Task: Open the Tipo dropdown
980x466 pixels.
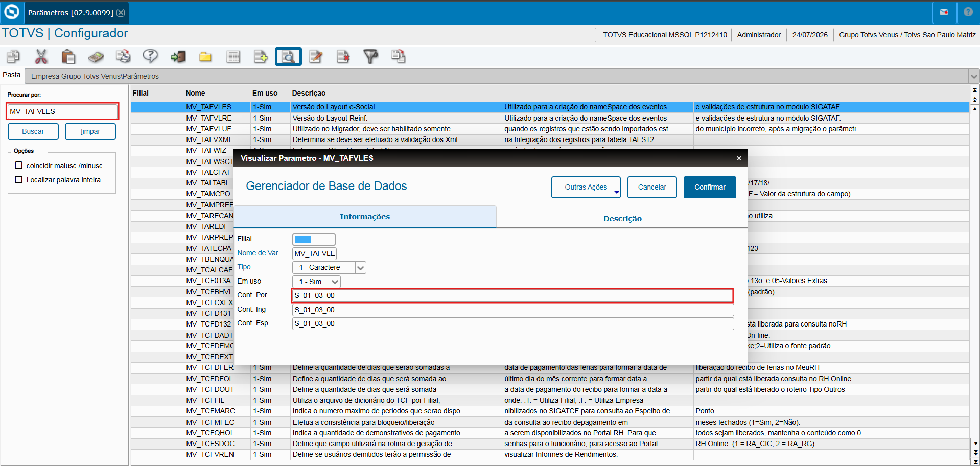Action: coord(361,267)
